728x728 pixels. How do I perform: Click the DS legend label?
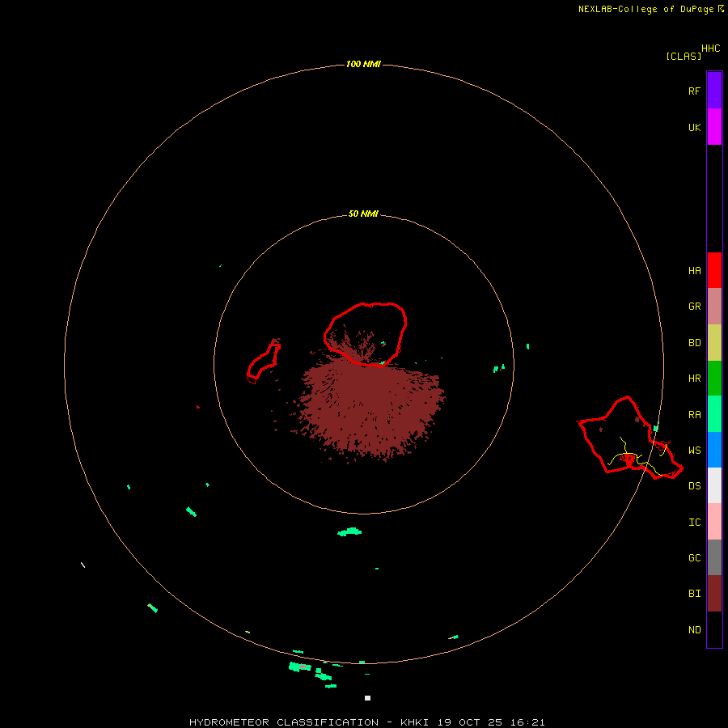click(694, 486)
